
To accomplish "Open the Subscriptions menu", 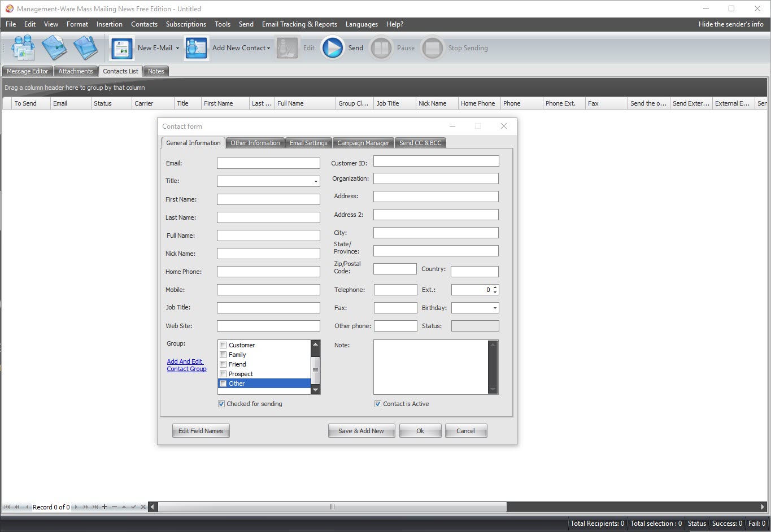I will pyautogui.click(x=186, y=24).
